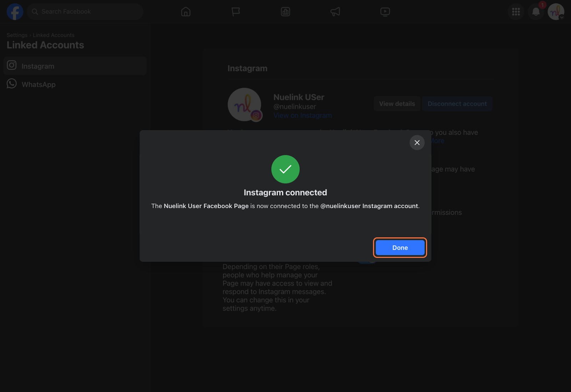
Task: Click the View details button
Action: tap(397, 104)
